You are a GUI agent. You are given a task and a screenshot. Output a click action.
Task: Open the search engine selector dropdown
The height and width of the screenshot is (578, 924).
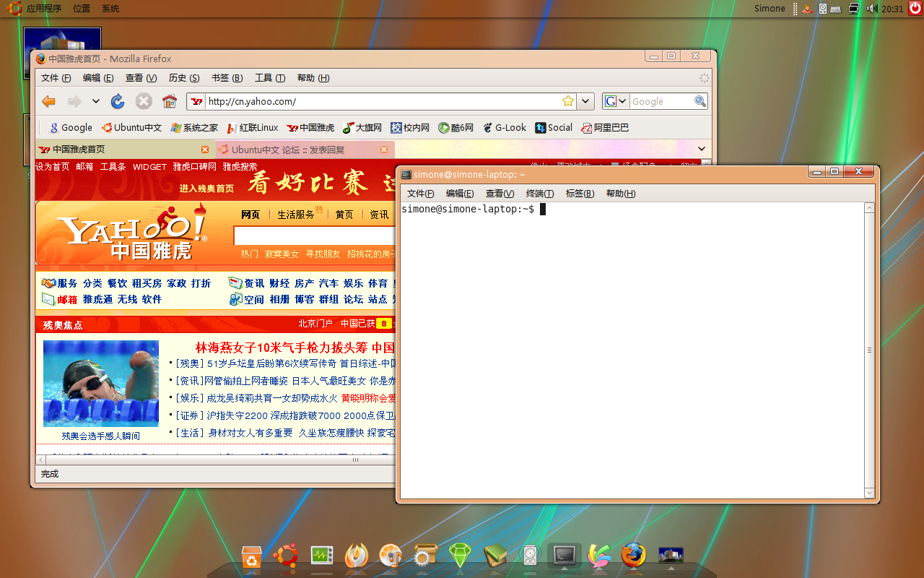[615, 101]
